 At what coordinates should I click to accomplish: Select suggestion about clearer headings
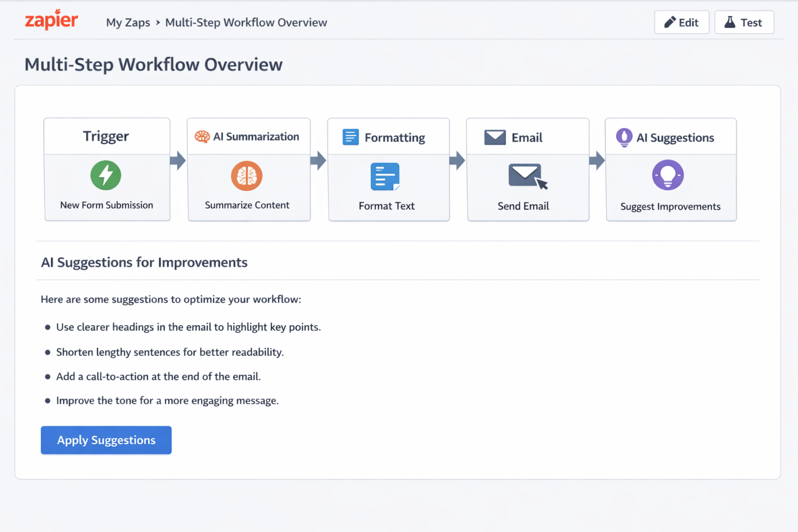(x=189, y=327)
